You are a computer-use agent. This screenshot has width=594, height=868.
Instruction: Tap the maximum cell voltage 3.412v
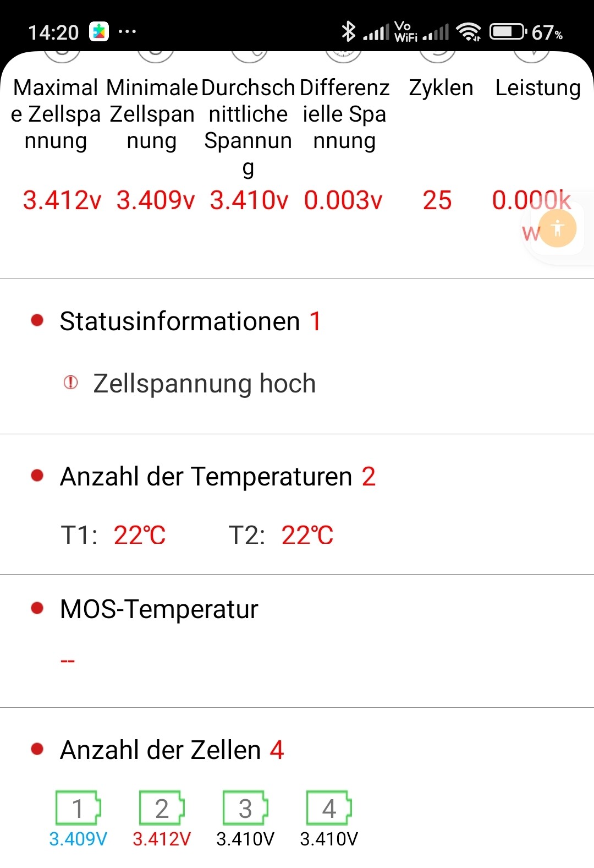point(62,200)
